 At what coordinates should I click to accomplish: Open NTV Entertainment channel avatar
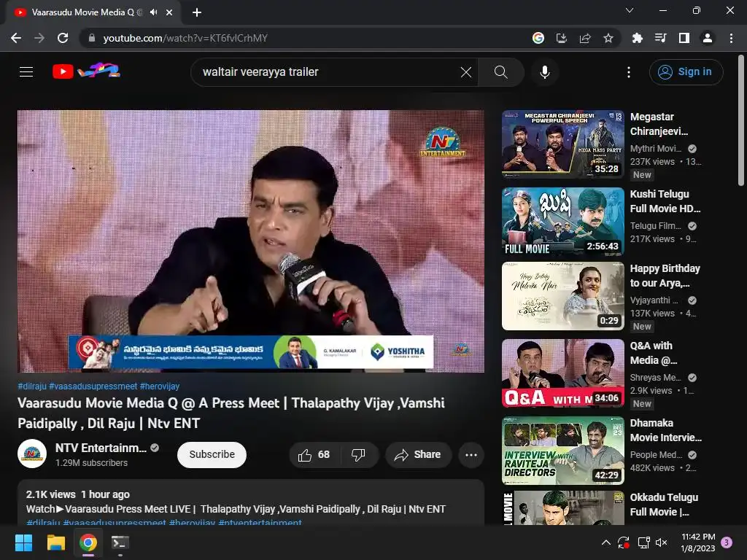(x=32, y=454)
